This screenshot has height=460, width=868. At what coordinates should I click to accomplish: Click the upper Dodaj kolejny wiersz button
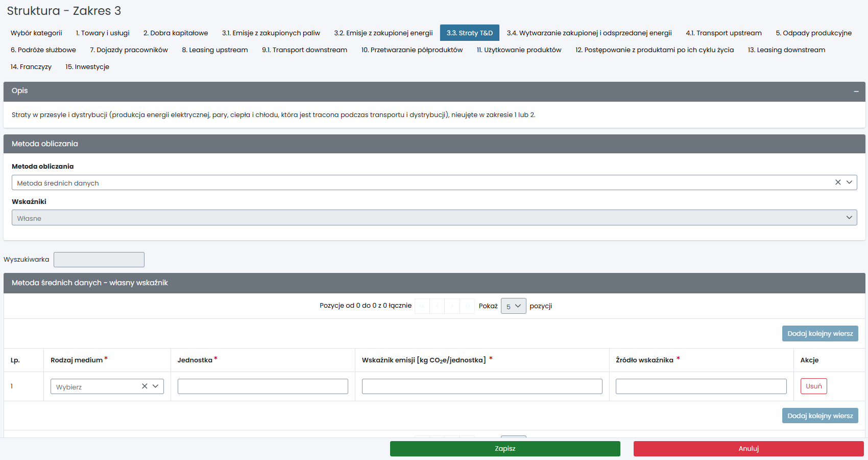819,334
